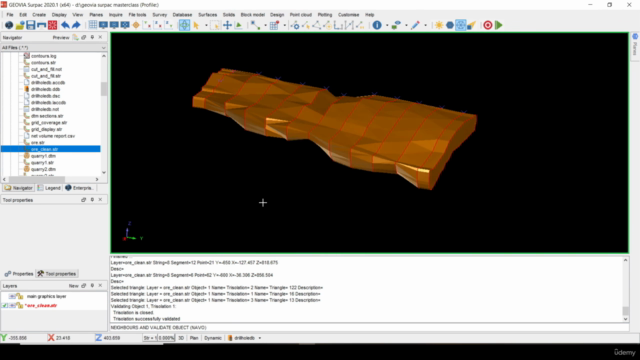
Task: Click the red reset graphics icon
Action: (53, 25)
